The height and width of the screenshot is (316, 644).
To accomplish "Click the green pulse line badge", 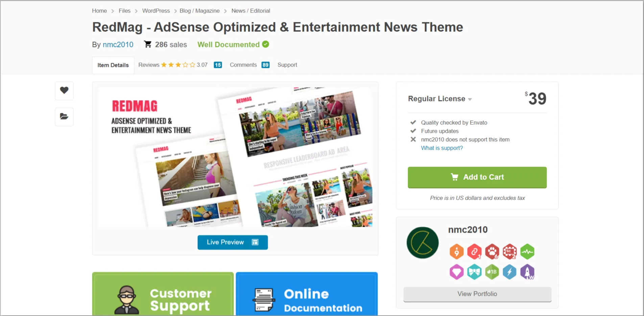I will coord(527,252).
